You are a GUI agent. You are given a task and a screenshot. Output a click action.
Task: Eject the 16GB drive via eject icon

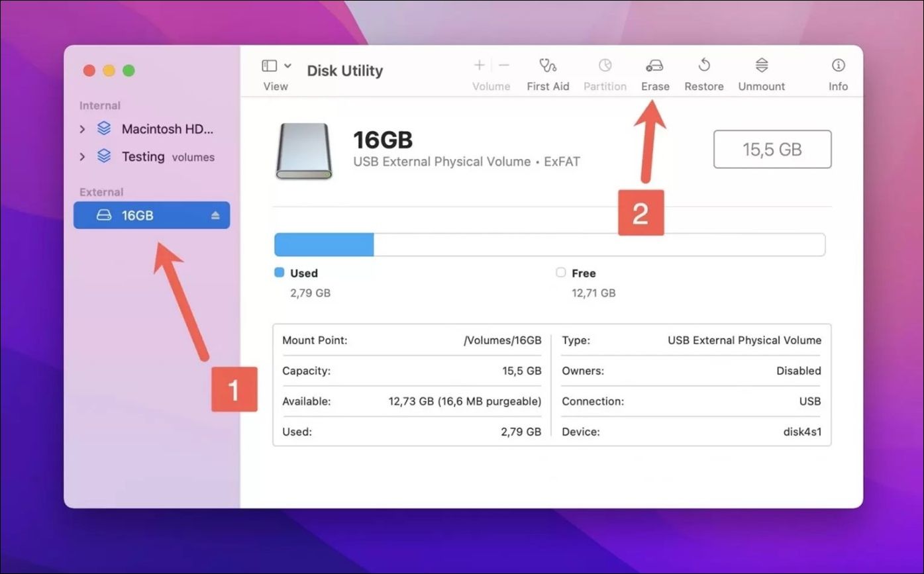point(215,215)
